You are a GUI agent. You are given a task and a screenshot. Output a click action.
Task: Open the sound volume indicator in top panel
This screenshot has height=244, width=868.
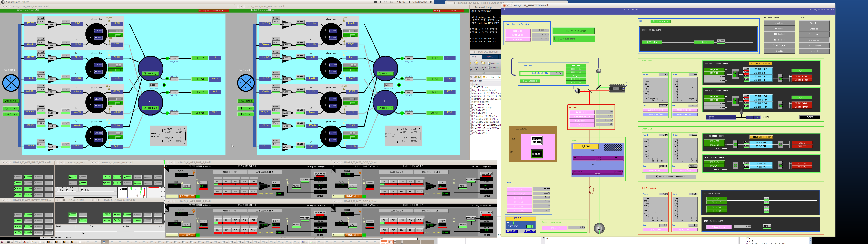pyautogui.click(x=391, y=2)
